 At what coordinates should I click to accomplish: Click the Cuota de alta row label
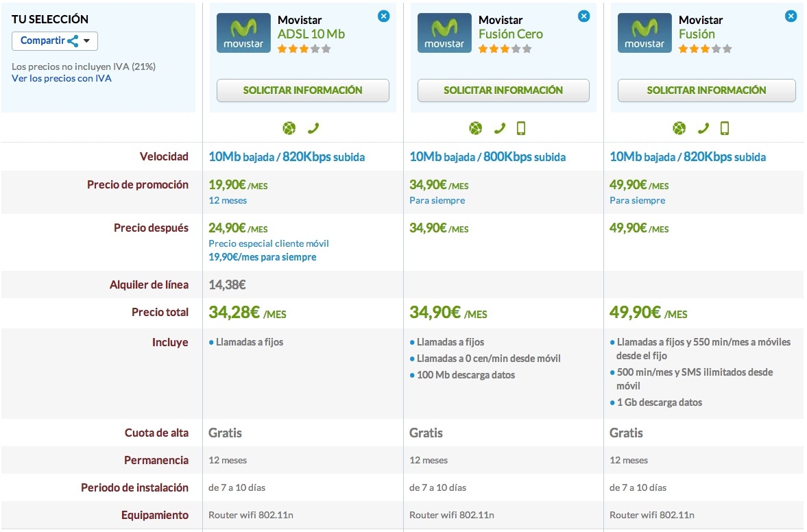tap(156, 433)
